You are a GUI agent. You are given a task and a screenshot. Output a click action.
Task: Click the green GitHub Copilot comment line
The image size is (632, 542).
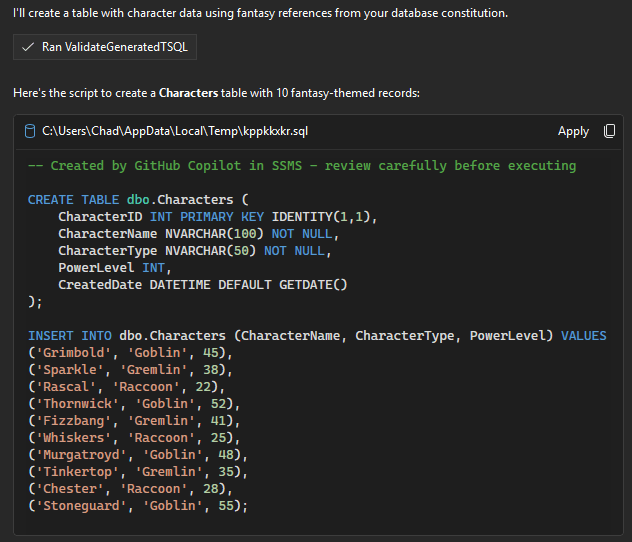302,166
